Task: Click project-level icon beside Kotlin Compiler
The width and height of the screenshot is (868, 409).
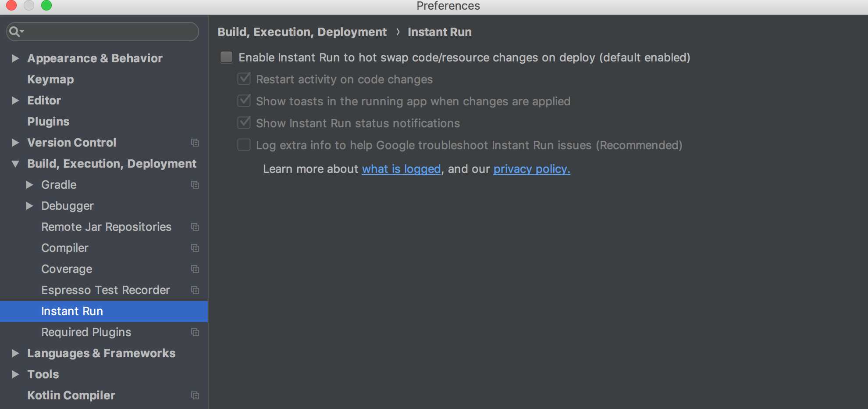Action: click(195, 395)
